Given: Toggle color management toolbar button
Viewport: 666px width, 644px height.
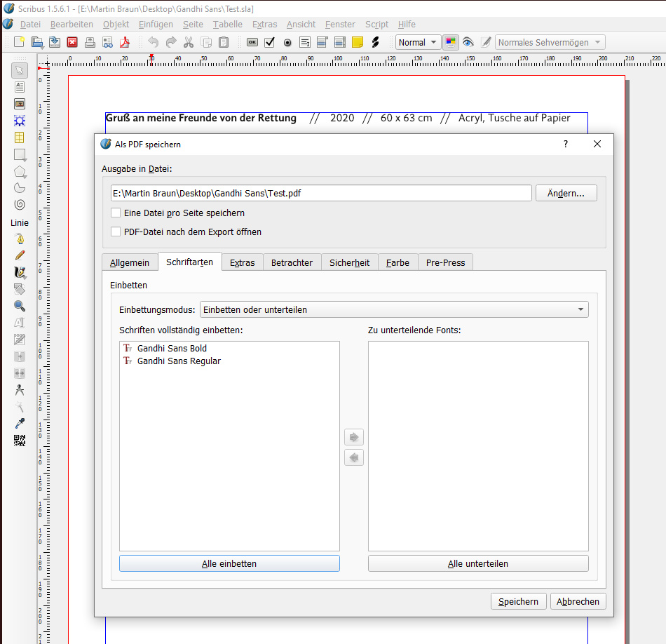Looking at the screenshot, I should [x=450, y=42].
